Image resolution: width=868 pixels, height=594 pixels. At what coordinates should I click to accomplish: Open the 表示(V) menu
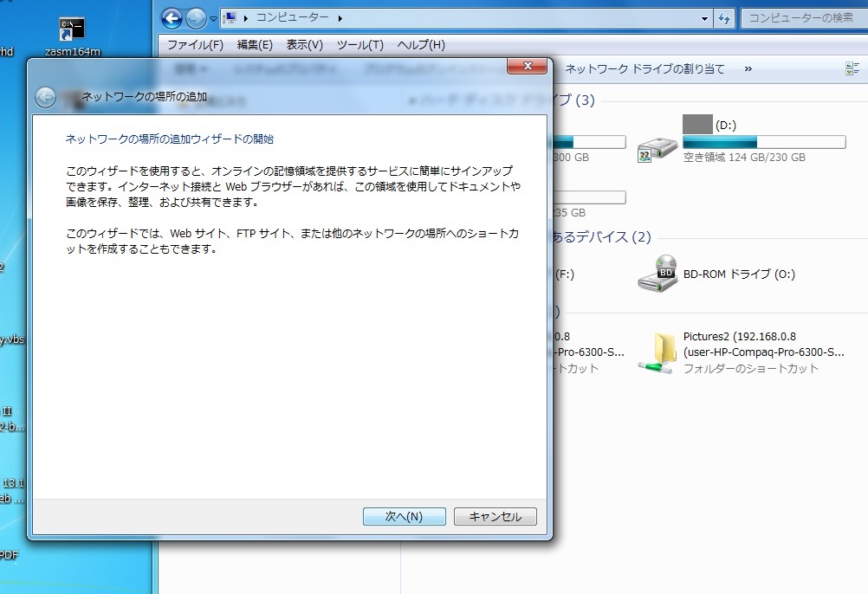tap(304, 45)
